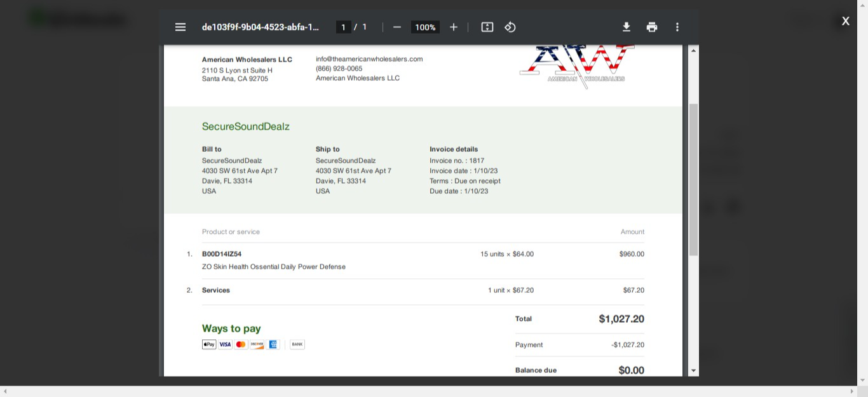This screenshot has width=868, height=397.
Task: Click the $1,027.20 total amount
Action: tap(621, 319)
